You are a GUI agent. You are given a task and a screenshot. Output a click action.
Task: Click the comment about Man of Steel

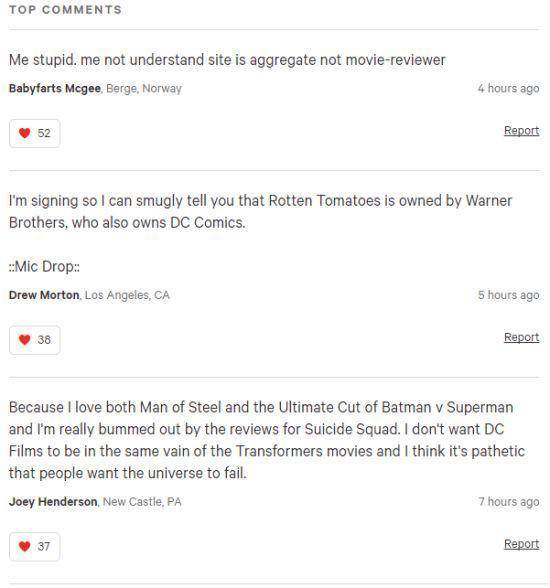click(x=267, y=440)
